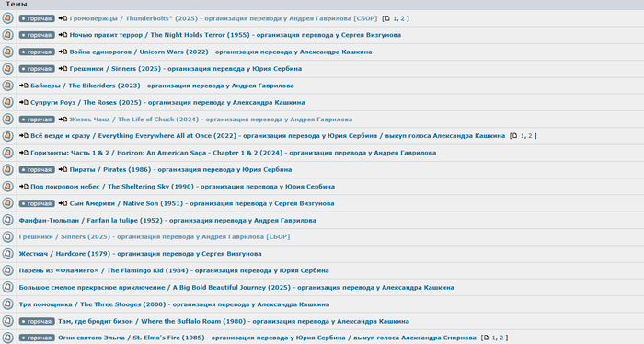Click status icon of Pirates (1986) row
This screenshot has width=644, height=344.
pos(7,169)
